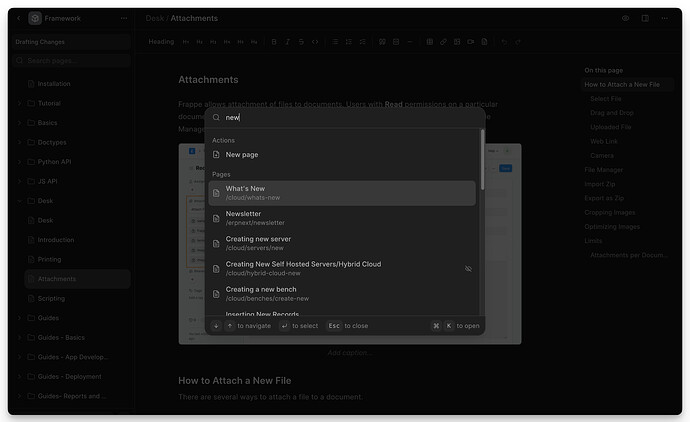The width and height of the screenshot is (690, 422).
Task: Open the ellipsis menu next to Framework
Action: [124, 18]
